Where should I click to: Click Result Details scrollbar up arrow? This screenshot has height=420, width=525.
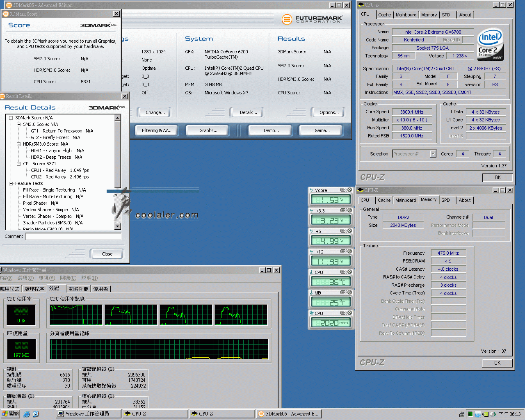pyautogui.click(x=118, y=118)
